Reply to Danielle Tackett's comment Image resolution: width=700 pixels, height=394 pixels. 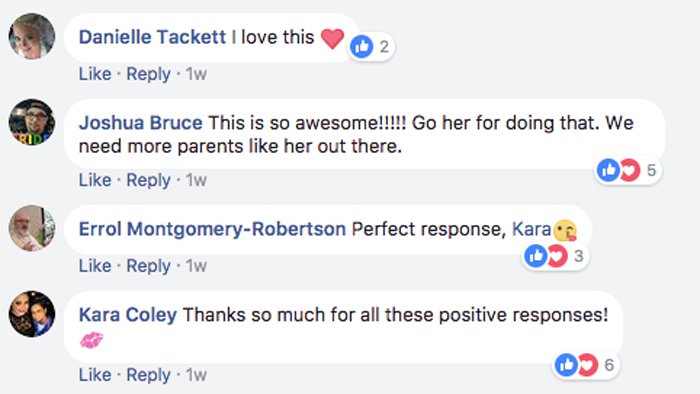148,74
